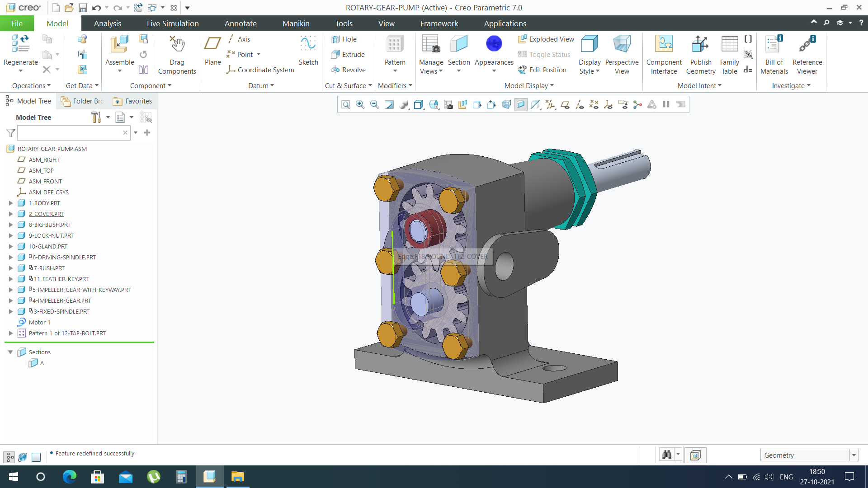Toggle Exploded View
The height and width of the screenshot is (488, 868).
[x=546, y=39]
